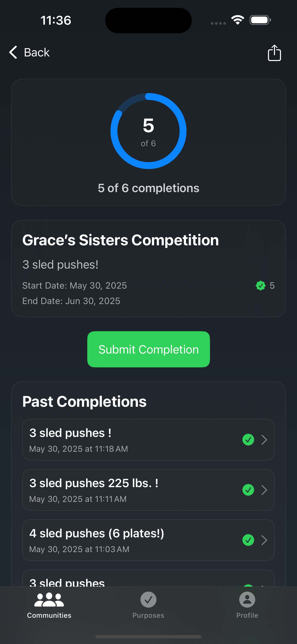Open the Purposes checkmark icon
Screen dimensions: 297x644
(148, 600)
